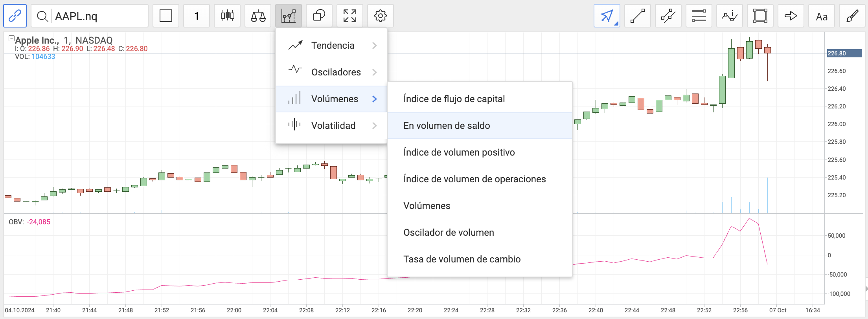Select the horizontal levels Fibonacci tool
Screen dimensions: 868x319
pos(699,16)
